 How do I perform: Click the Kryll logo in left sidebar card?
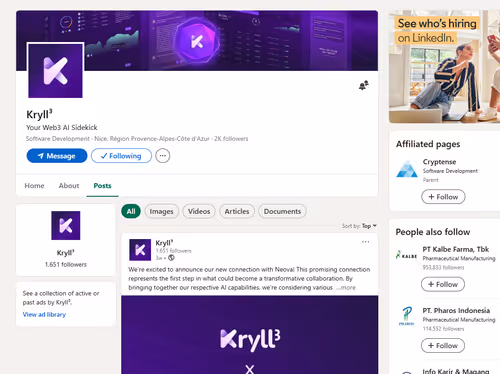[66, 225]
